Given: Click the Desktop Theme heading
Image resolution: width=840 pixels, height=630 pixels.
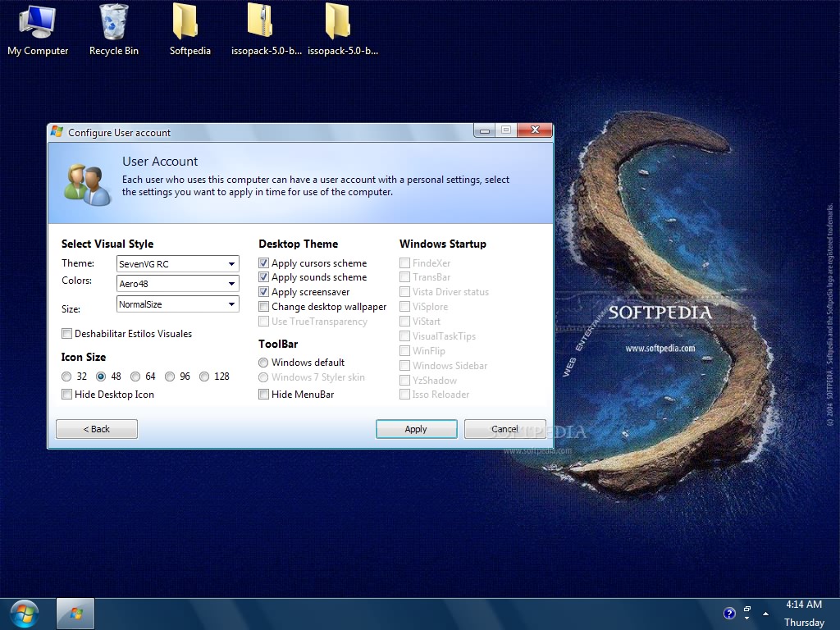Looking at the screenshot, I should pos(299,244).
